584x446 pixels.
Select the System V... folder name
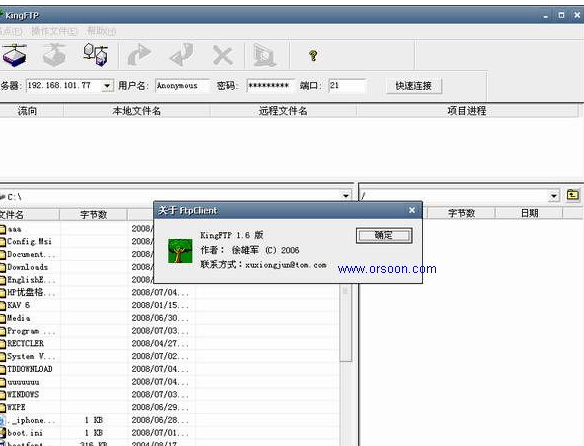31,356
